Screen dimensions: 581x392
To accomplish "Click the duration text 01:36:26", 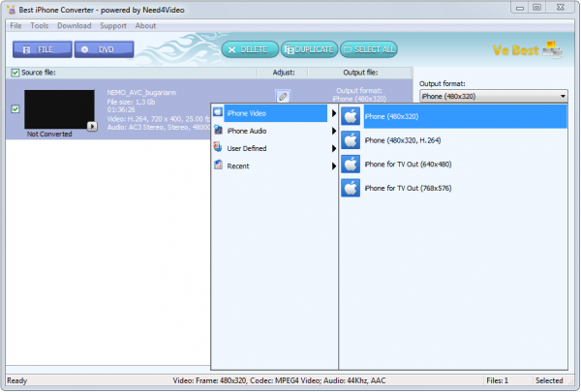I will click(121, 109).
